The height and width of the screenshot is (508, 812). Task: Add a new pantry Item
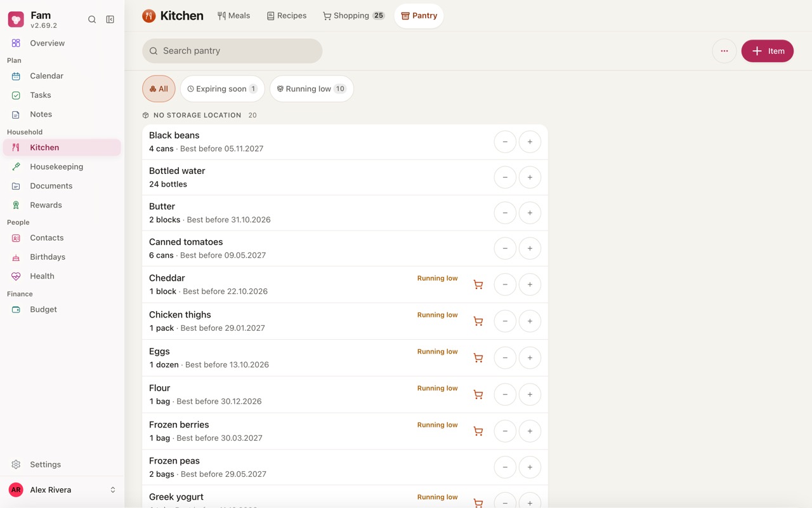tap(767, 51)
